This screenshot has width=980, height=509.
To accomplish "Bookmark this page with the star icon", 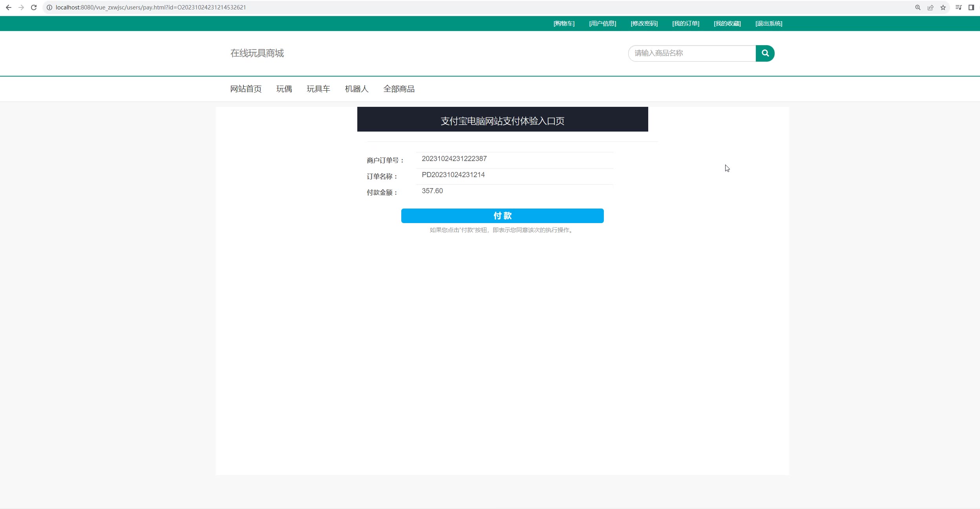I will click(943, 7).
